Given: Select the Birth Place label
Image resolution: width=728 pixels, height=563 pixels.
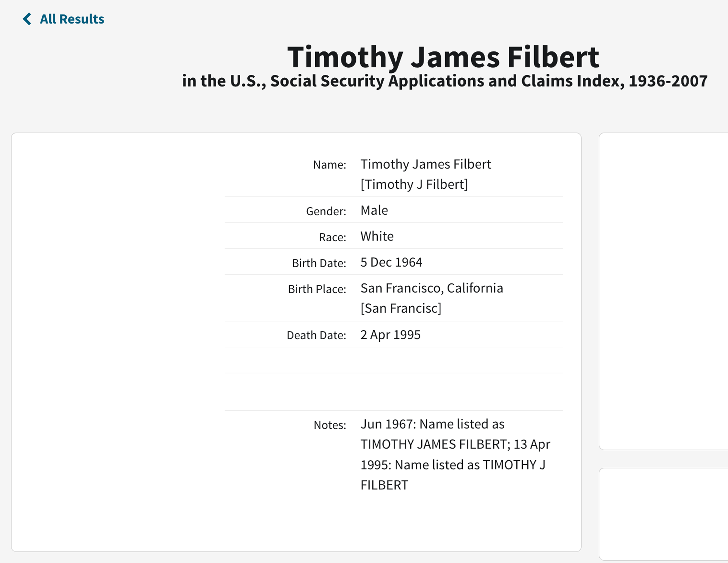Looking at the screenshot, I should tap(317, 289).
